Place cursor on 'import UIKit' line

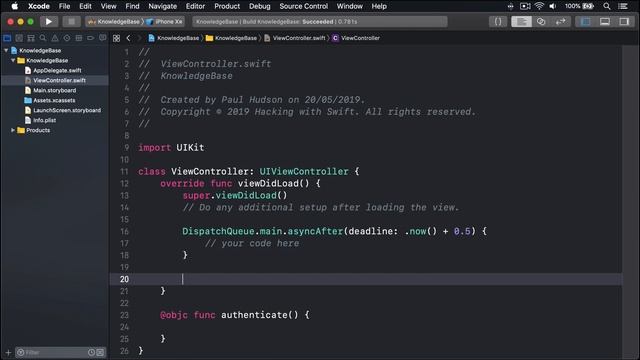171,148
